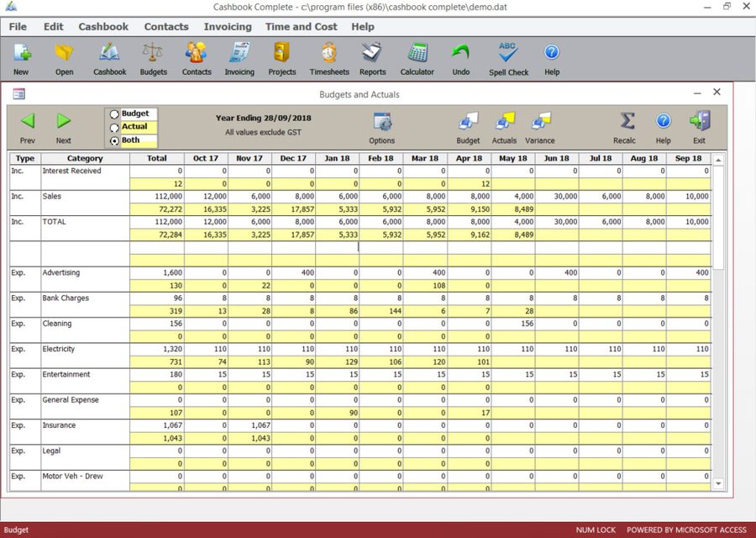This screenshot has height=538, width=756.
Task: Select the Budget radio button
Action: coord(114,114)
